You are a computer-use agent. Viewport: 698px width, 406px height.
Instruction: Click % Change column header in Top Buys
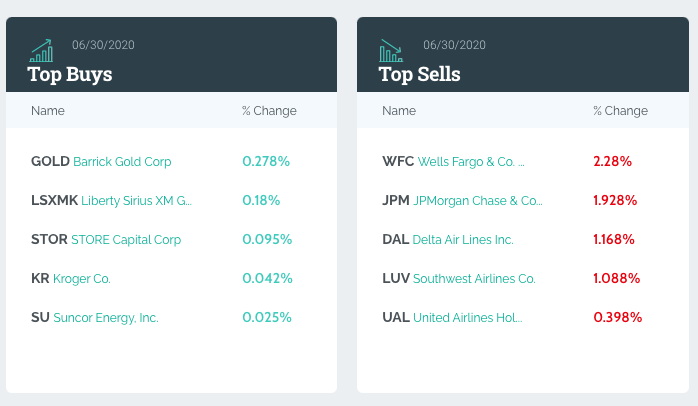point(269,111)
